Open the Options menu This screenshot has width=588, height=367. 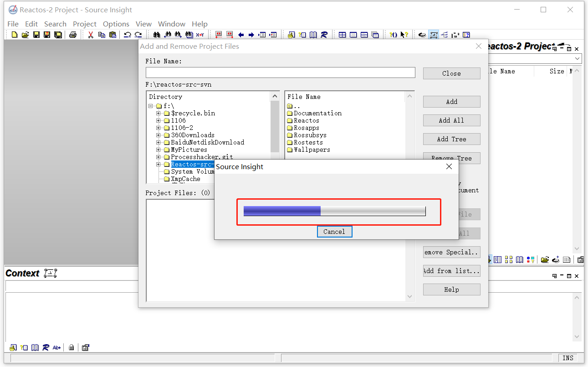click(116, 24)
